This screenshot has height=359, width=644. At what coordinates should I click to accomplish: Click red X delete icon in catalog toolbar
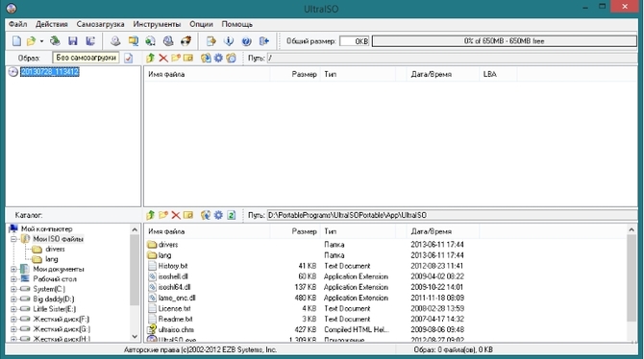point(176,215)
